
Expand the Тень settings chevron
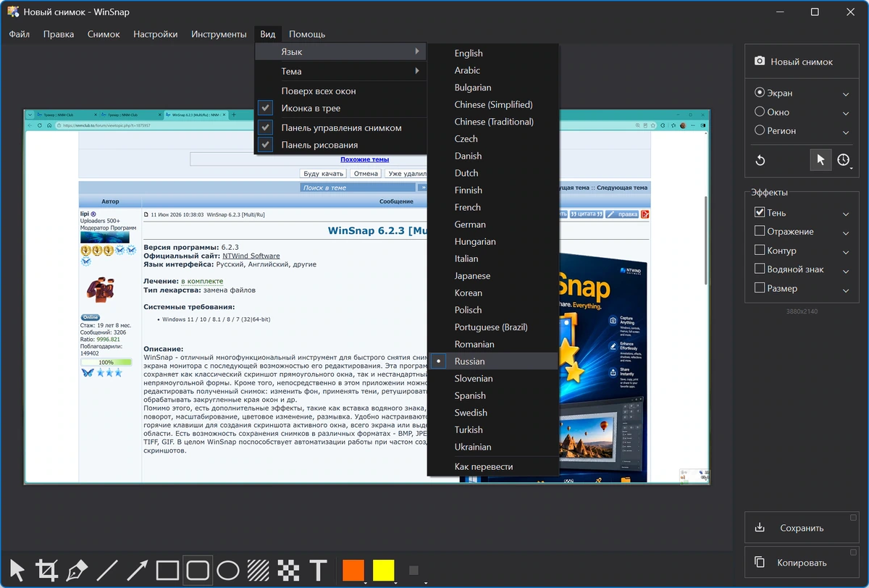846,214
